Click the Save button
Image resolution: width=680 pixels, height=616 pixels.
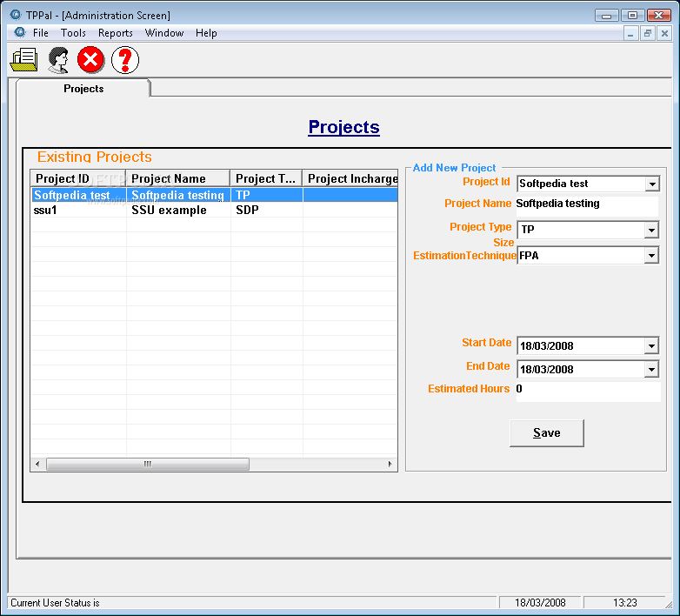tap(546, 433)
